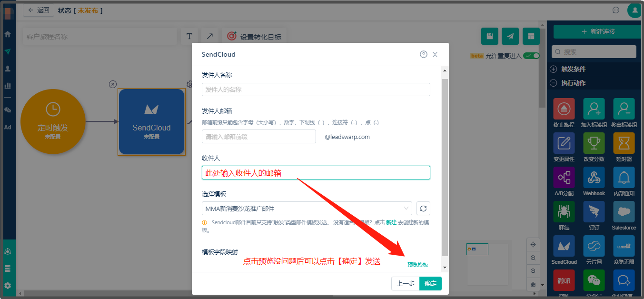This screenshot has height=299, width=644.
Task: Select the 终止旅程 action icon
Action: pos(564,109)
